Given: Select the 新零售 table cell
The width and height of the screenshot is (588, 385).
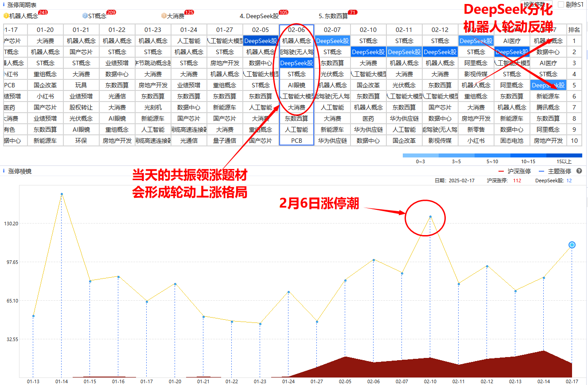Looking at the screenshot, I should tap(476, 130).
